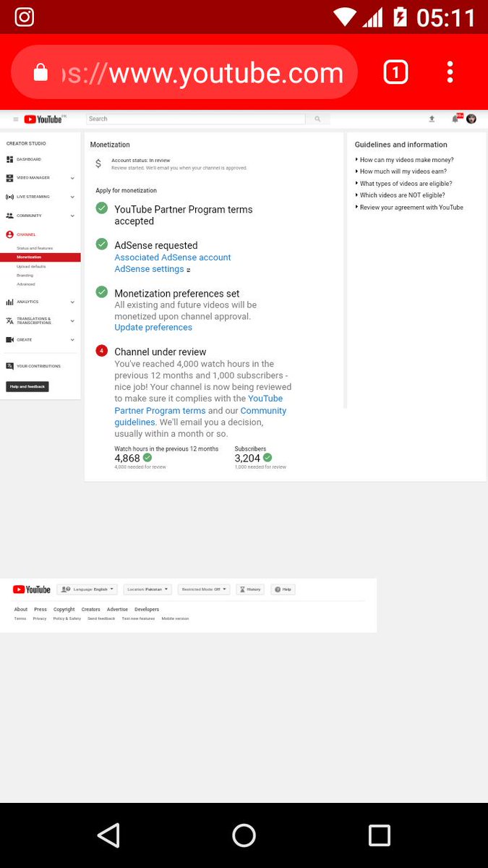The height and width of the screenshot is (868, 488).
Task: Click green check beside Partner Program terms
Action: (x=102, y=208)
